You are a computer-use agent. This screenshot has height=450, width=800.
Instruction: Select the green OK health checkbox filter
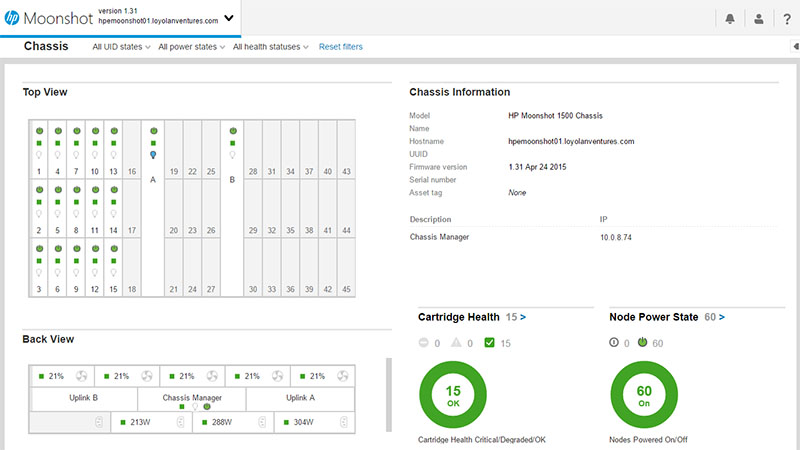tap(488, 344)
